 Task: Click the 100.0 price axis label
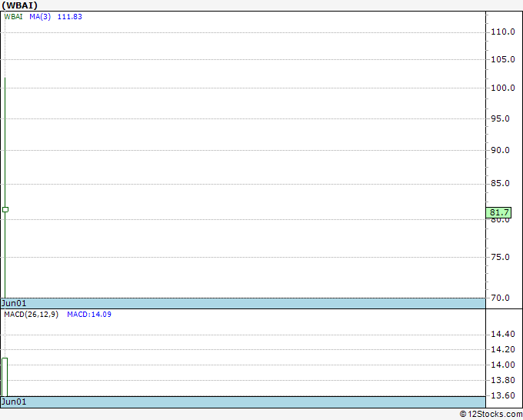[x=503, y=88]
